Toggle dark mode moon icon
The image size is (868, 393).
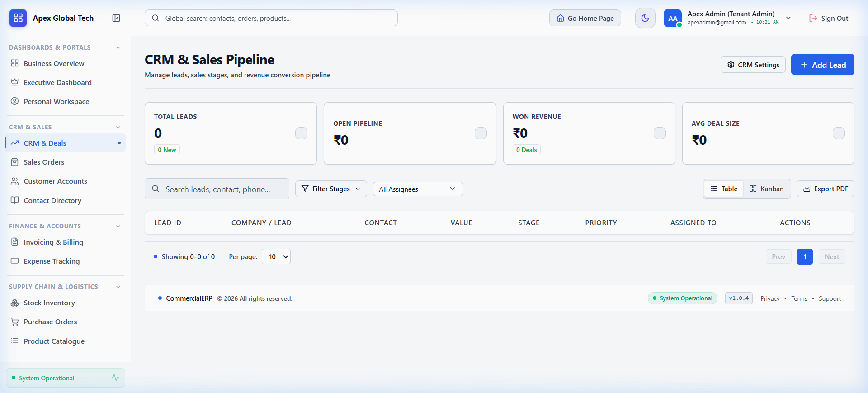(645, 18)
